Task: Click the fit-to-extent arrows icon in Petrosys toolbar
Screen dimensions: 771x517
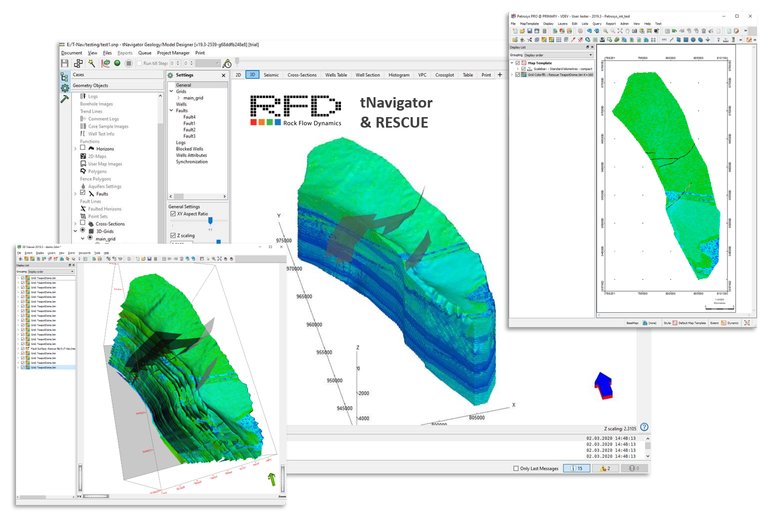Action: 620,31
